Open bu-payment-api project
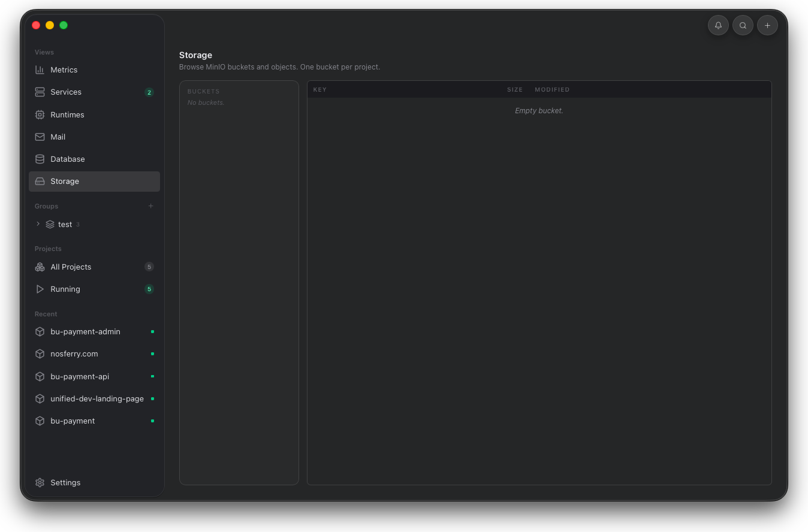Image resolution: width=808 pixels, height=532 pixels. (x=94, y=376)
